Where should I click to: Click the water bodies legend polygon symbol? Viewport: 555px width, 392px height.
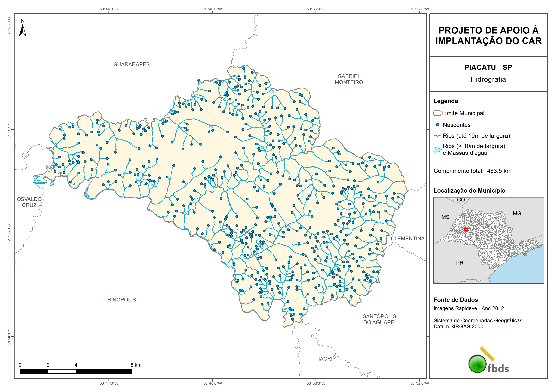tap(437, 149)
